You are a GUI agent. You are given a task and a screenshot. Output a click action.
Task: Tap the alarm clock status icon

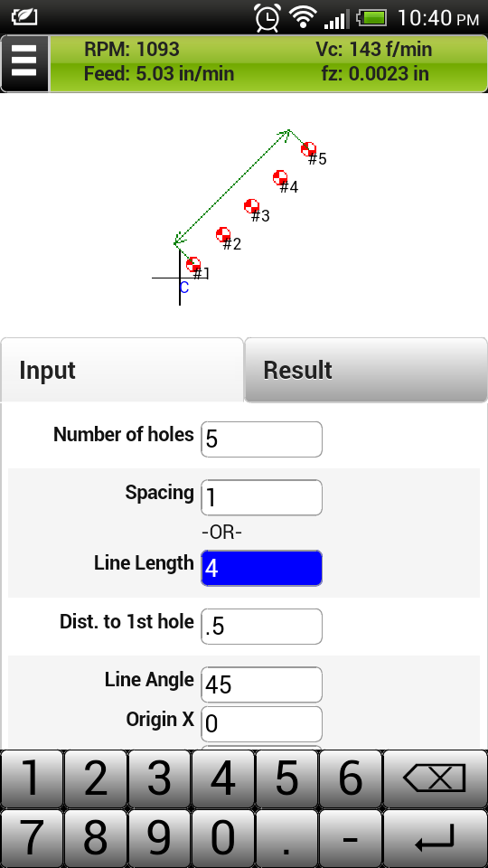267,17
